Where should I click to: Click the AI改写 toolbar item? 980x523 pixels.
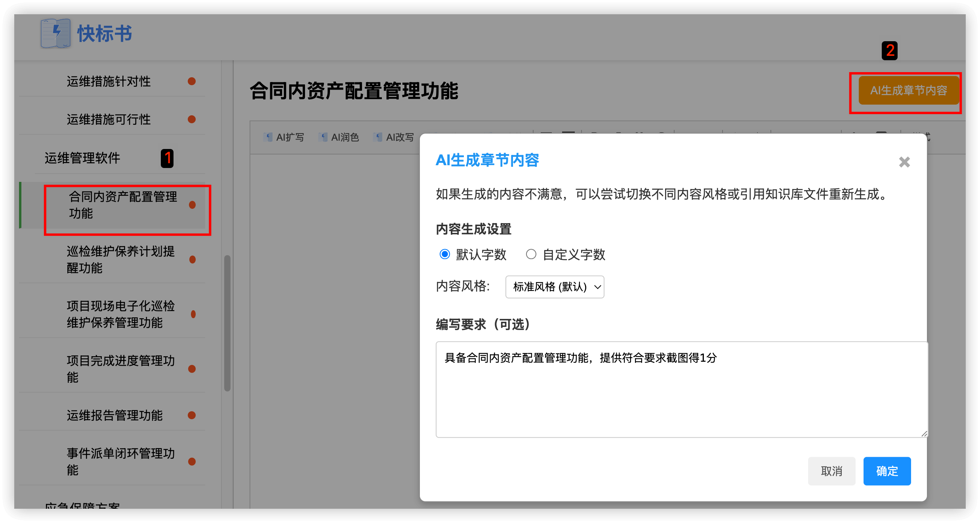tap(394, 137)
